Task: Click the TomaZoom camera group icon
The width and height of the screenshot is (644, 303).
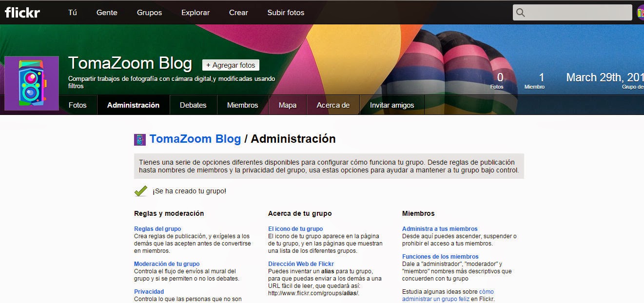Action: tap(32, 83)
